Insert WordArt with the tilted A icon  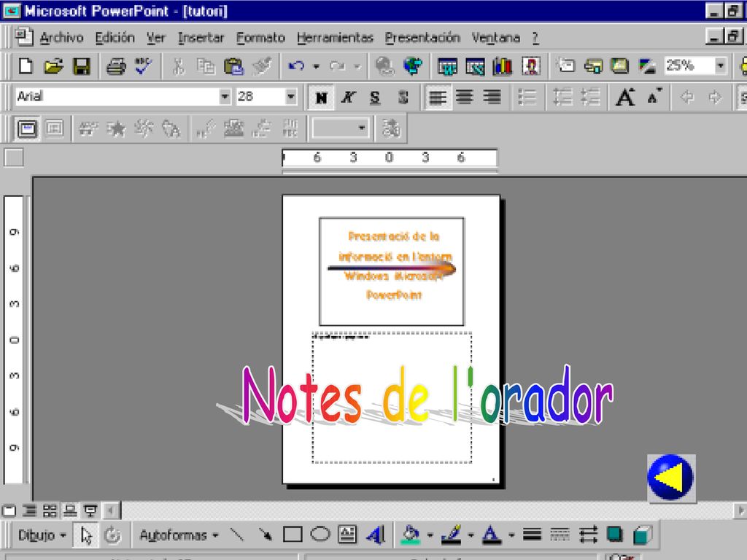(x=376, y=534)
